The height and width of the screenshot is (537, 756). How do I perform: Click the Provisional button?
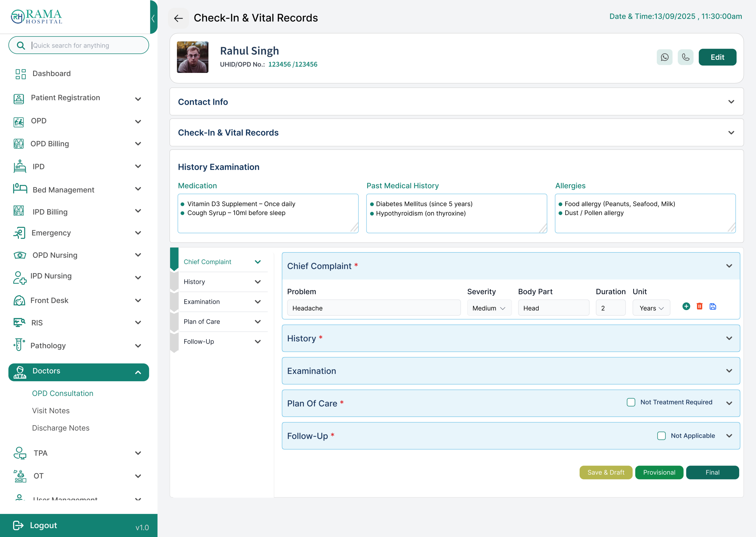tap(659, 472)
